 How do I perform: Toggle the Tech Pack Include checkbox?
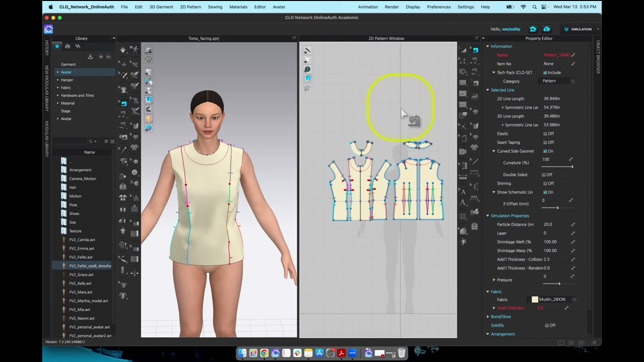[545, 72]
